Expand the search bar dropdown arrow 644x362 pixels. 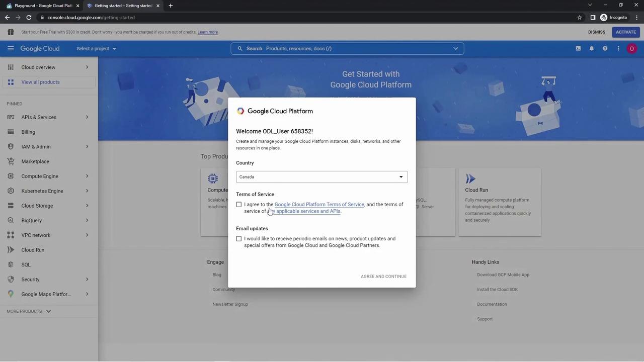point(456,48)
